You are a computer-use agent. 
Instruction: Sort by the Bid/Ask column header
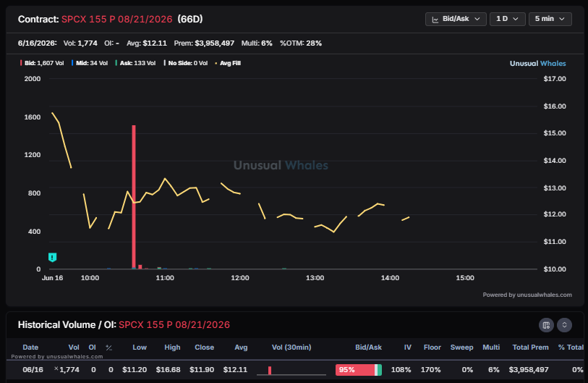click(x=368, y=348)
